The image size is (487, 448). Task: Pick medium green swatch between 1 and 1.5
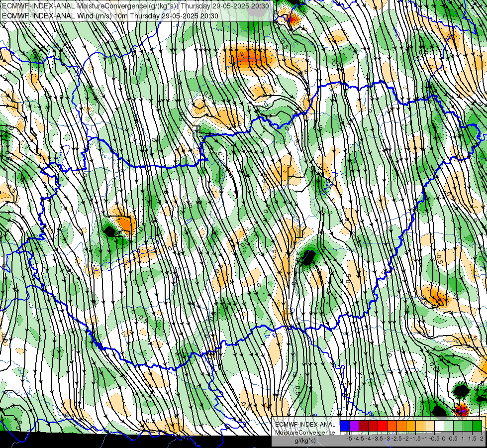pos(468,426)
